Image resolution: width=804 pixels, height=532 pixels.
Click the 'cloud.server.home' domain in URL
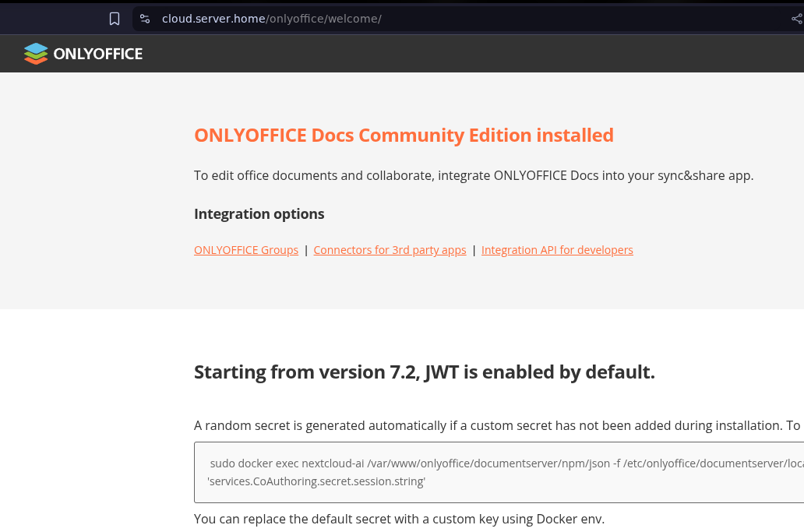[x=213, y=19]
